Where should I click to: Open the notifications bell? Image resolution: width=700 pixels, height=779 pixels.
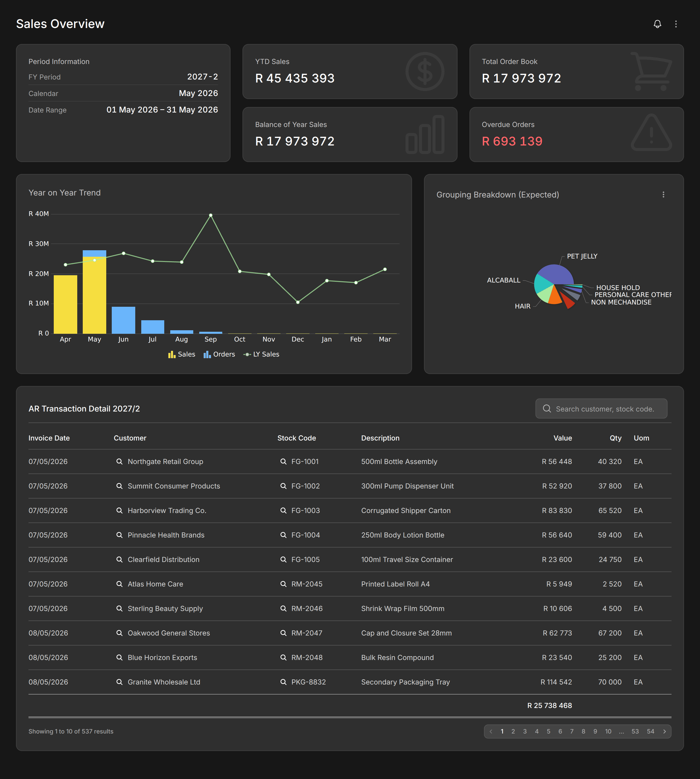pos(657,24)
